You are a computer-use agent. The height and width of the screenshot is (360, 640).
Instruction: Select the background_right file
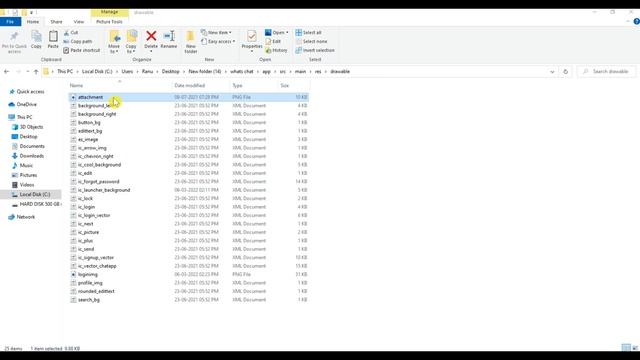pos(189,114)
